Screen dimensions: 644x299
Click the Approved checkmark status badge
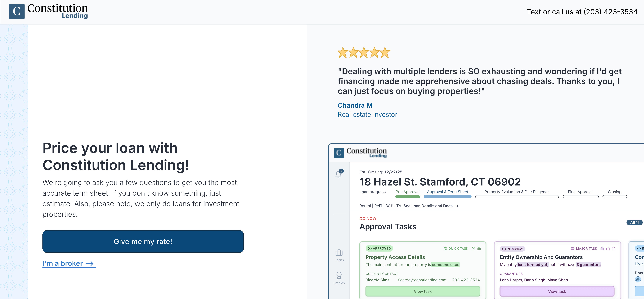pyautogui.click(x=379, y=248)
